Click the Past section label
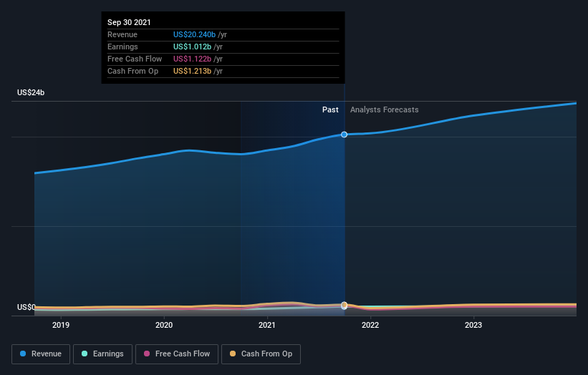Image resolution: width=588 pixels, height=375 pixels. [330, 109]
